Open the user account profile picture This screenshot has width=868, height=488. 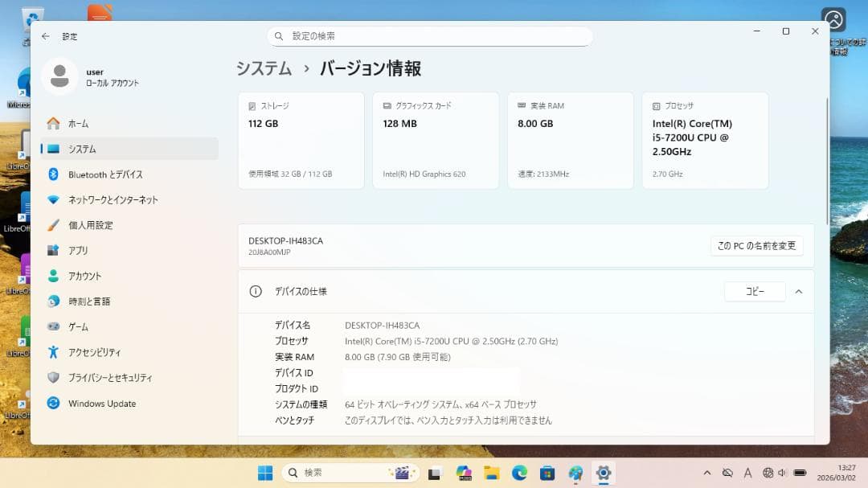pos(59,76)
